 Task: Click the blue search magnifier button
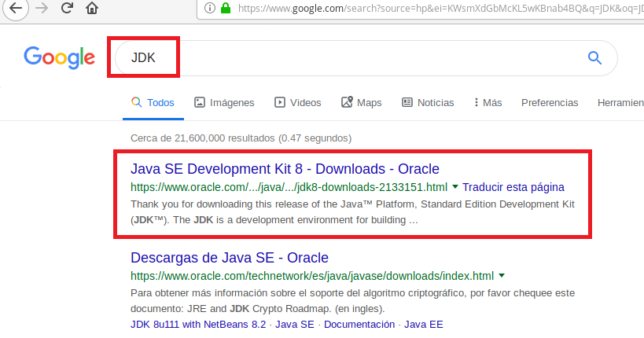[x=594, y=57]
